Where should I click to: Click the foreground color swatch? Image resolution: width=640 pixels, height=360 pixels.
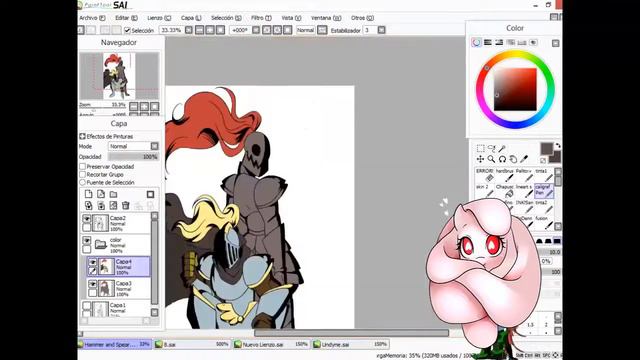[547, 149]
